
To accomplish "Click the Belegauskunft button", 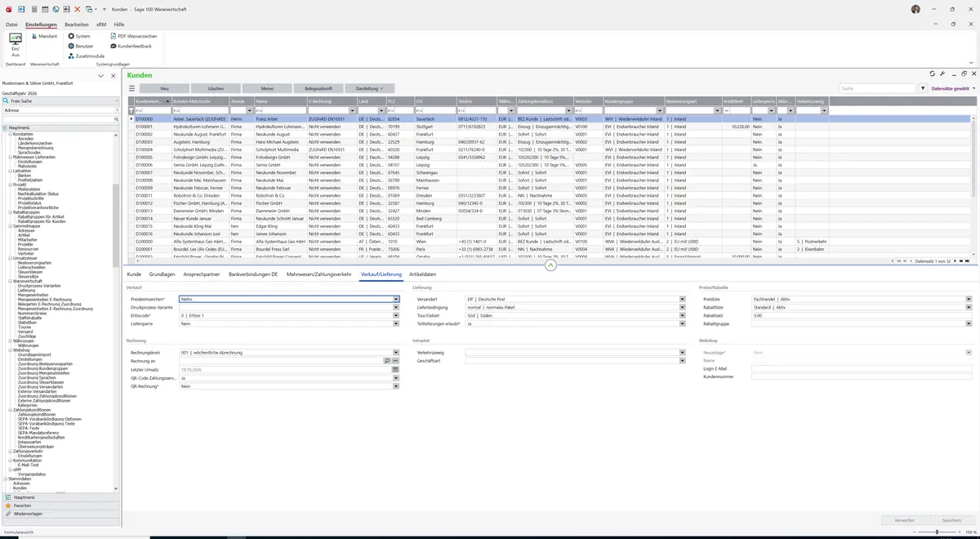I will (x=318, y=88).
